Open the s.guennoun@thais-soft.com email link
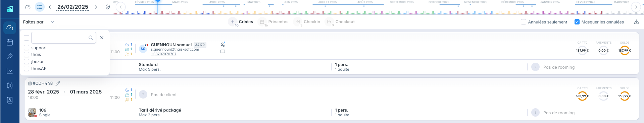 point(175,49)
